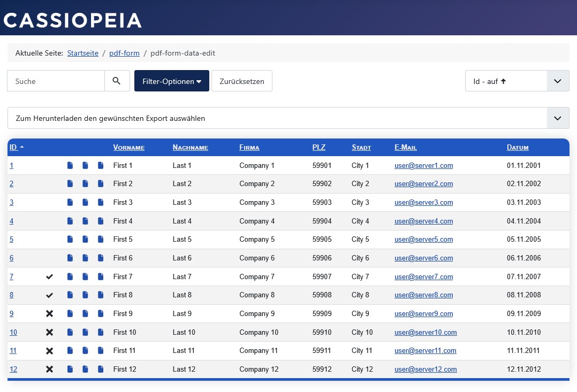Open the user@server4.com email link
The height and width of the screenshot is (392, 577).
click(423, 221)
